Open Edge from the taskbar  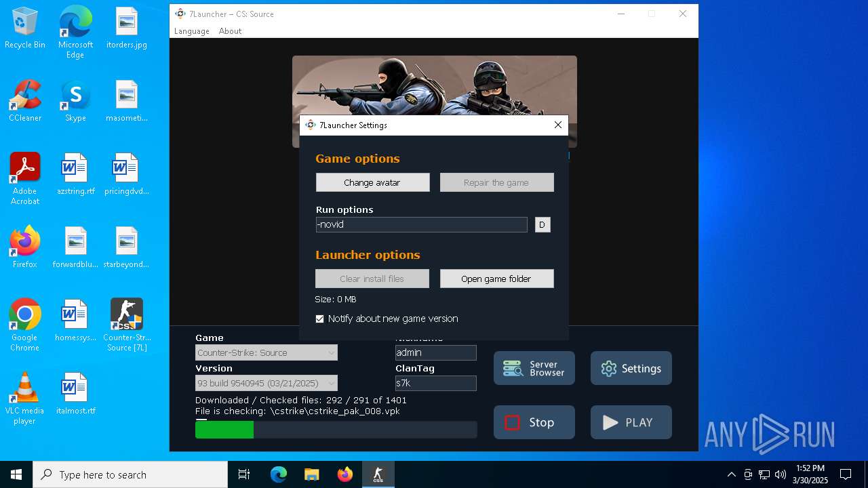(279, 474)
